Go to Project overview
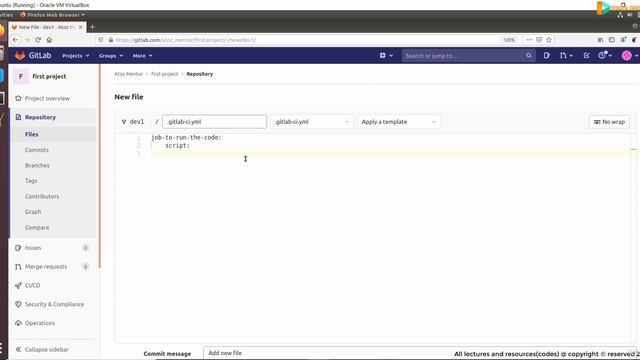640x360 pixels. (x=47, y=98)
